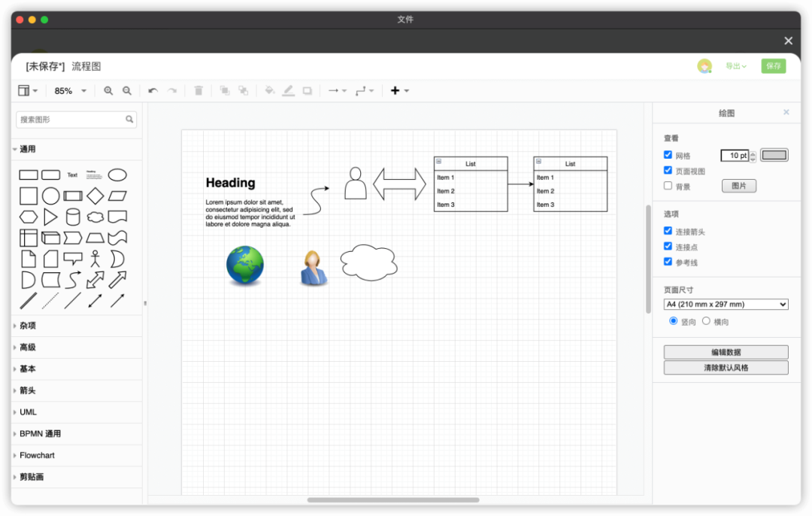Image resolution: width=812 pixels, height=516 pixels.
Task: Toggle the 连接箭头 checkbox
Action: (x=668, y=231)
